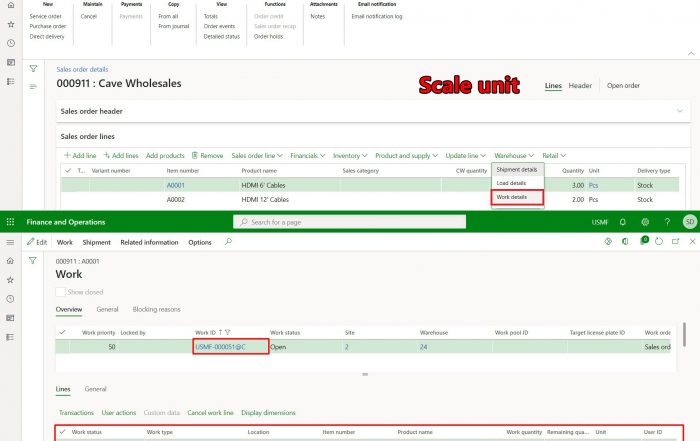This screenshot has width=700, height=441.
Task: Click vertical scrollbar of Work grid
Action: click(684, 334)
